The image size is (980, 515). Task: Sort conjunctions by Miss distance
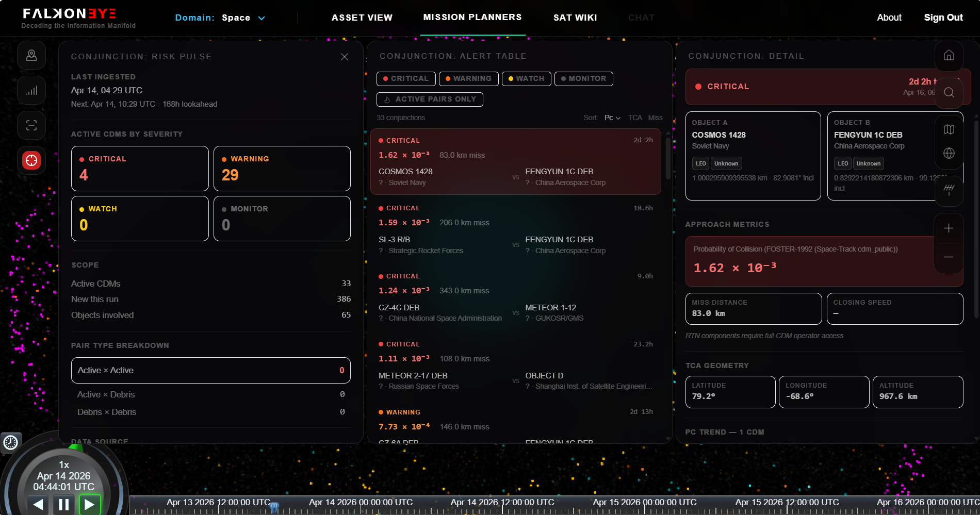pos(656,118)
